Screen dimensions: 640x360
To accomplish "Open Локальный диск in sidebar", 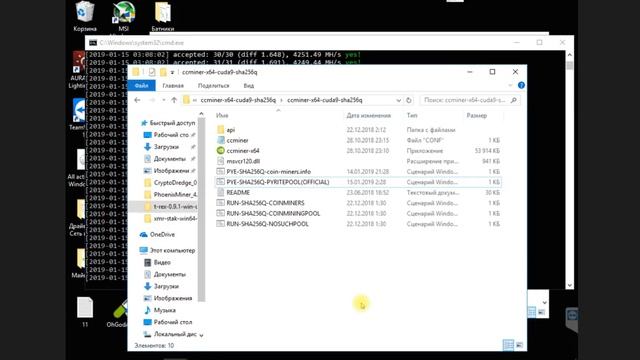I will click(x=175, y=334).
